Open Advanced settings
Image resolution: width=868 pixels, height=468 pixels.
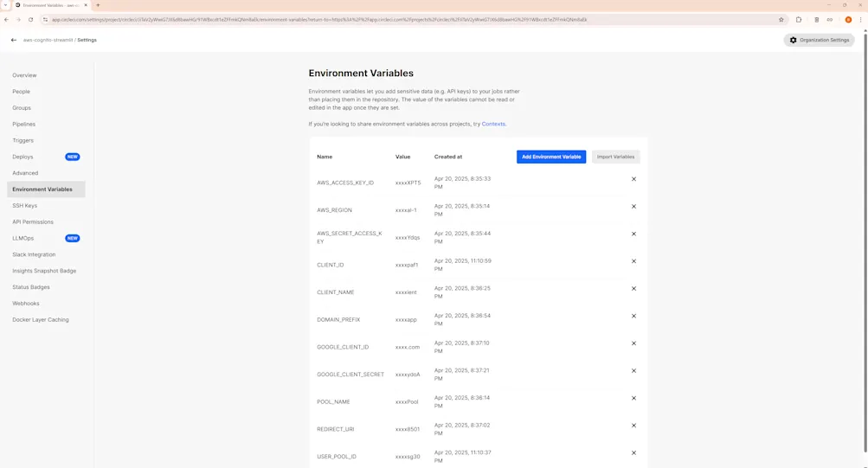coord(25,173)
